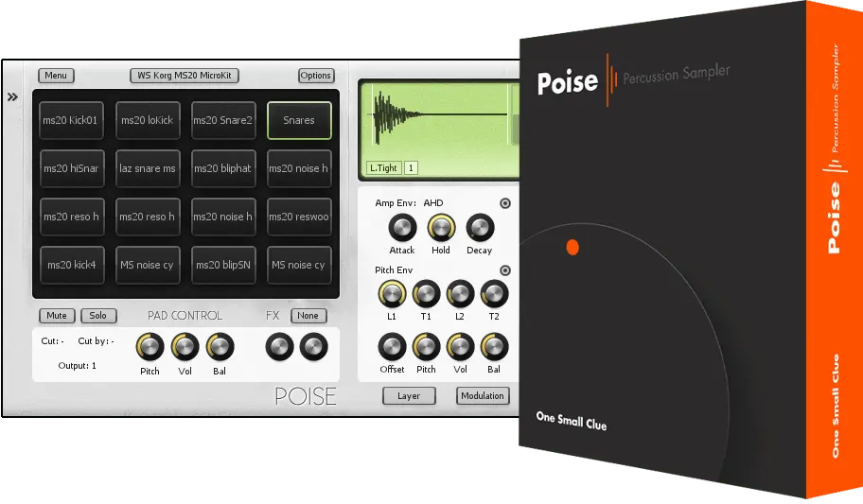Viewport: 863px width, 504px height.
Task: Click the Amp Env Attack knob
Action: [x=402, y=227]
